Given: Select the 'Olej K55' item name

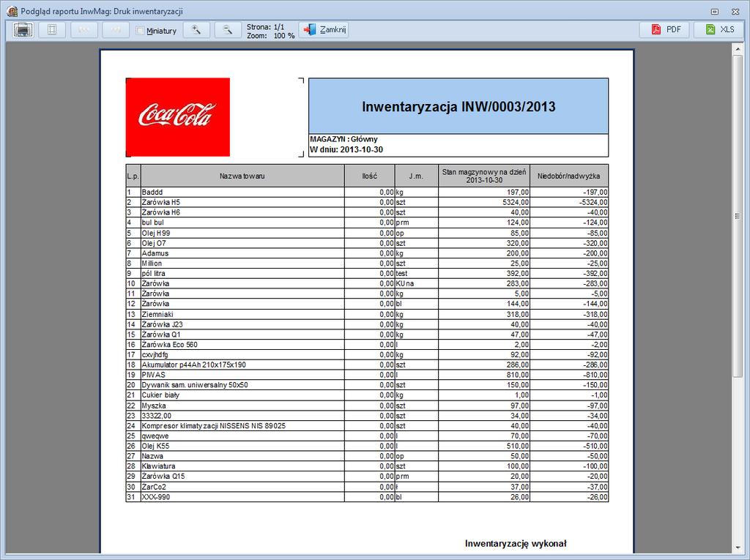Looking at the screenshot, I should click(x=155, y=447).
